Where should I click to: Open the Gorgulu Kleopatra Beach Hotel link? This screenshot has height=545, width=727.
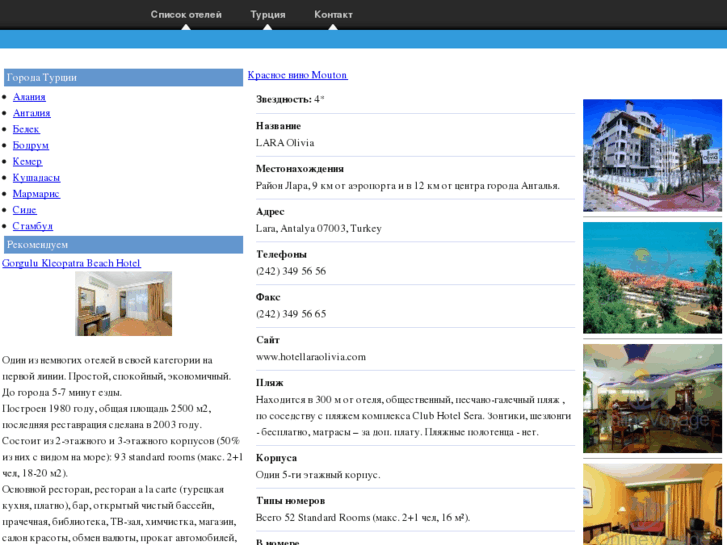tap(71, 263)
